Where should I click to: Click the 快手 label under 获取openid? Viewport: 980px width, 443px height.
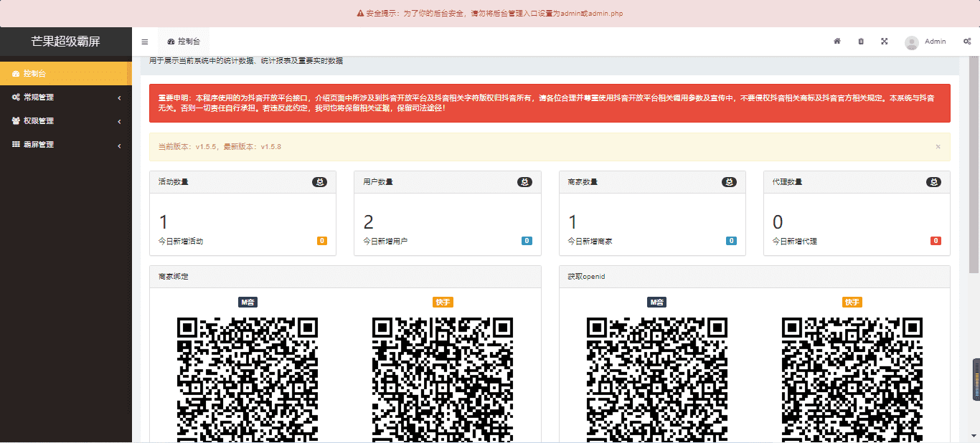click(x=852, y=303)
